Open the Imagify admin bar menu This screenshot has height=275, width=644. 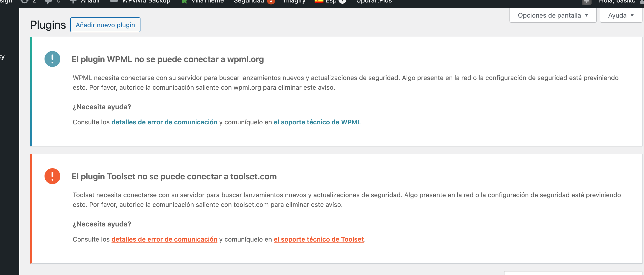coord(294,1)
